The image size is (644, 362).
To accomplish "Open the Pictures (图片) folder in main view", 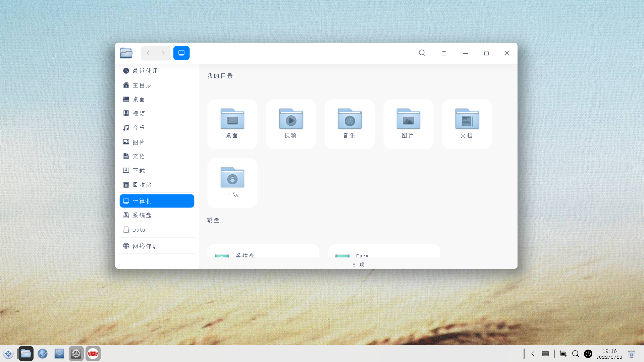I will (408, 124).
